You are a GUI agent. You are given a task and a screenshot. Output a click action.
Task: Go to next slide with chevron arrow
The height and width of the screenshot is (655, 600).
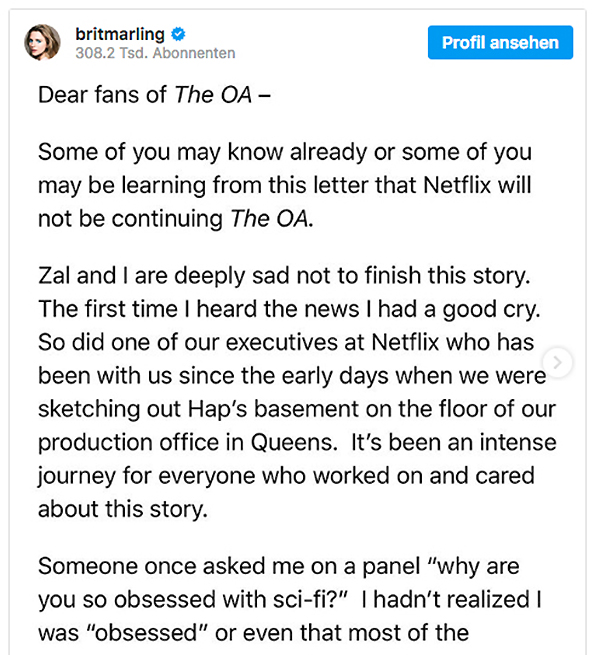point(557,362)
